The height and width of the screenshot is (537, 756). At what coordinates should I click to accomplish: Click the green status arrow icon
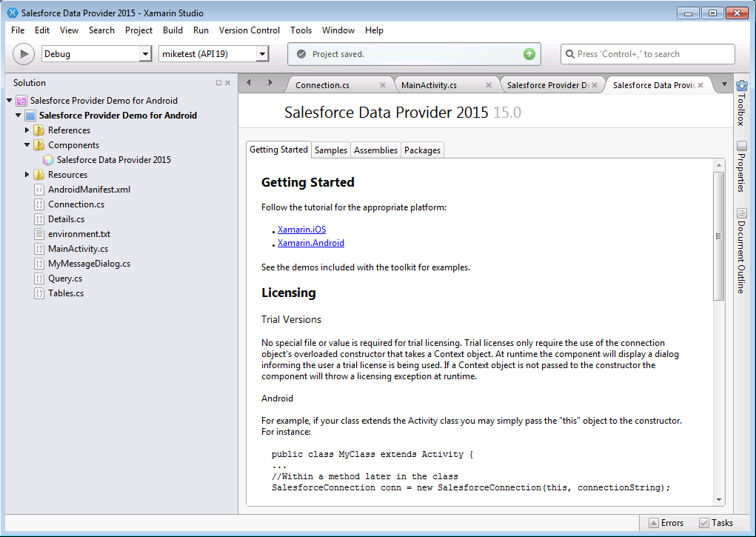529,54
